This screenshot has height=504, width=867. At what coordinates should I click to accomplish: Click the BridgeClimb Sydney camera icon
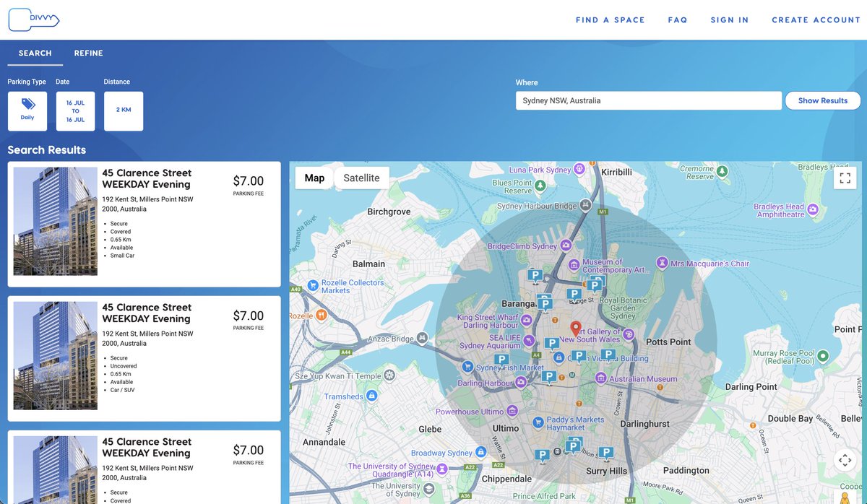click(566, 246)
